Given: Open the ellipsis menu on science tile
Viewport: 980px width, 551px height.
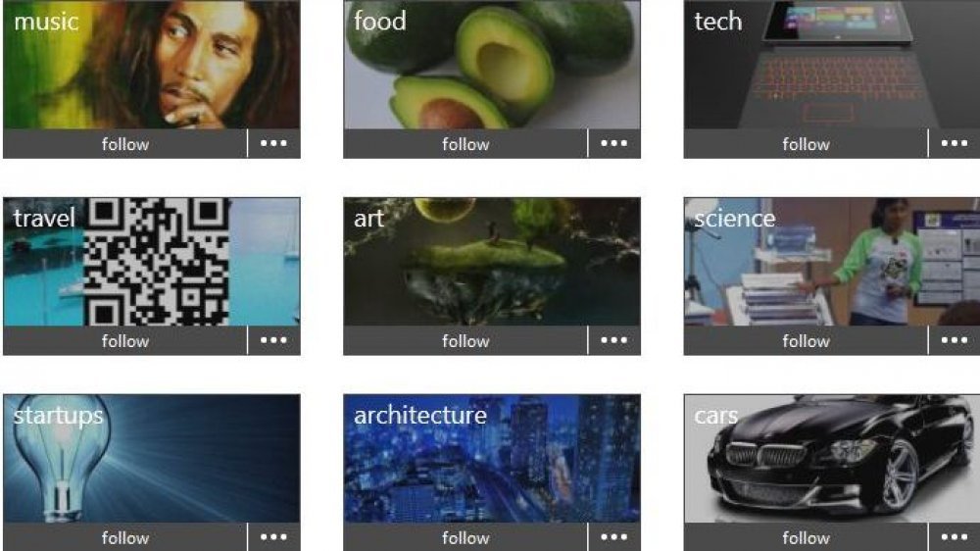Looking at the screenshot, I should click(x=955, y=341).
